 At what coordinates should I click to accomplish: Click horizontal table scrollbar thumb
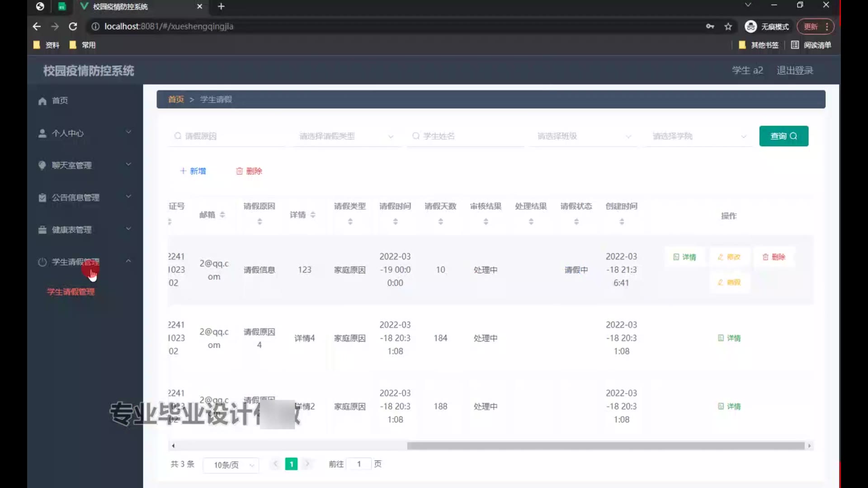[x=606, y=446]
